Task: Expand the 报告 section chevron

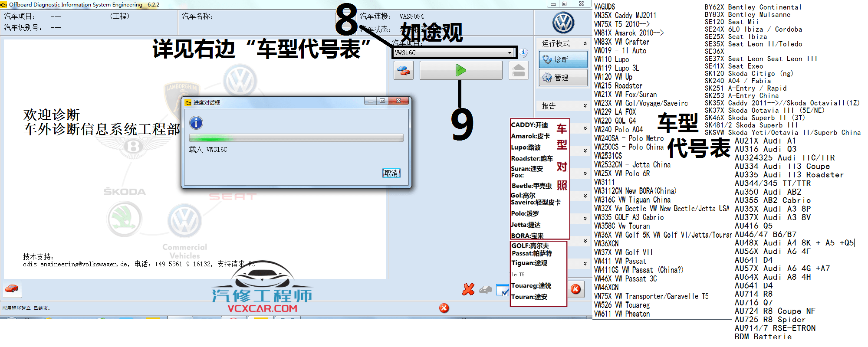Action: [585, 106]
